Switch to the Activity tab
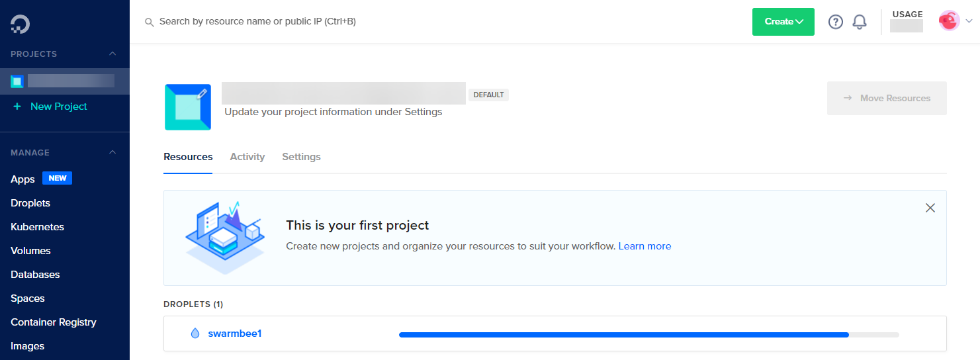The image size is (980, 360). [x=247, y=157]
